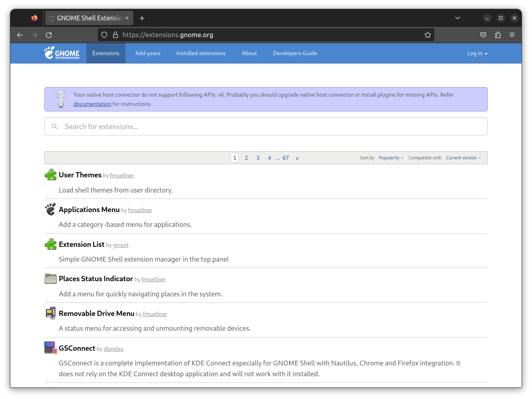Click the Applications Menu footprint icon
This screenshot has width=532, height=399.
(51, 209)
